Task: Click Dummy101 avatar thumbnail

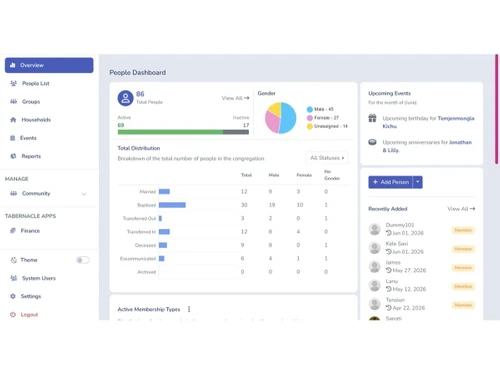Action: click(375, 229)
